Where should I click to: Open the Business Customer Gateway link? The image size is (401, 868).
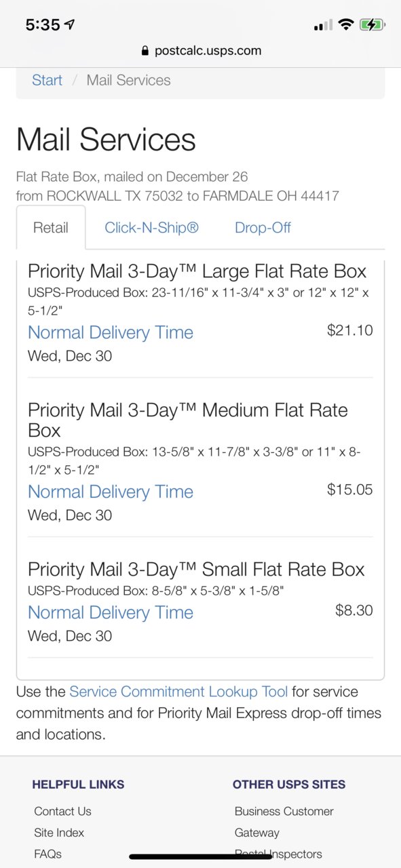pyautogui.click(x=284, y=822)
